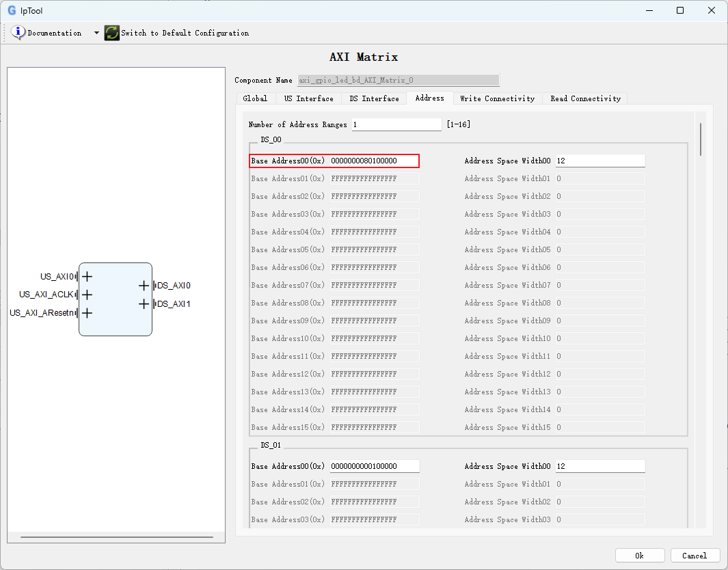This screenshot has height=570, width=728.
Task: Click DS_00 Base Address01 disabled field
Action: [x=375, y=178]
